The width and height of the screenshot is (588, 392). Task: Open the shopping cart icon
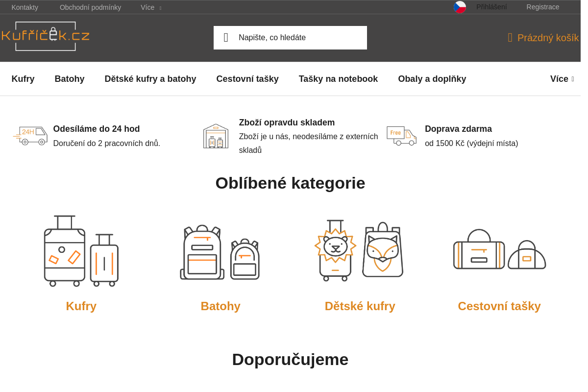click(x=510, y=38)
